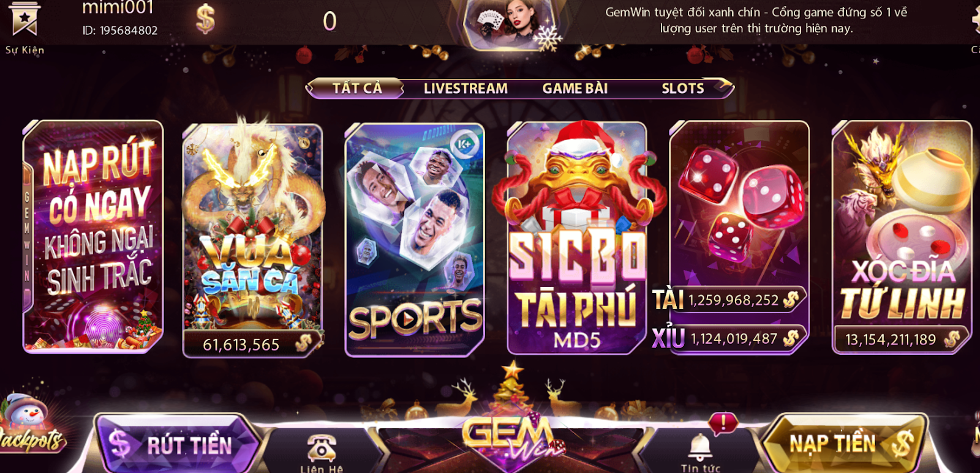Switch to the GAME BÀI tab

[x=575, y=88]
